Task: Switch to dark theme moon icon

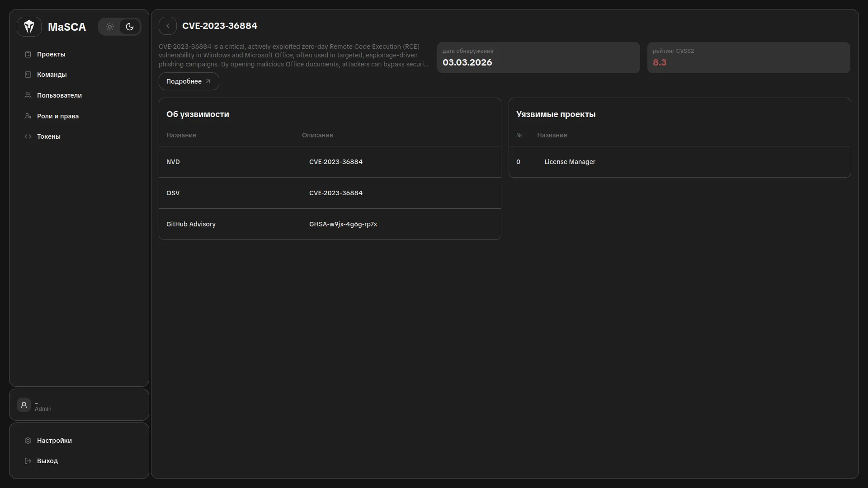Action: [130, 27]
